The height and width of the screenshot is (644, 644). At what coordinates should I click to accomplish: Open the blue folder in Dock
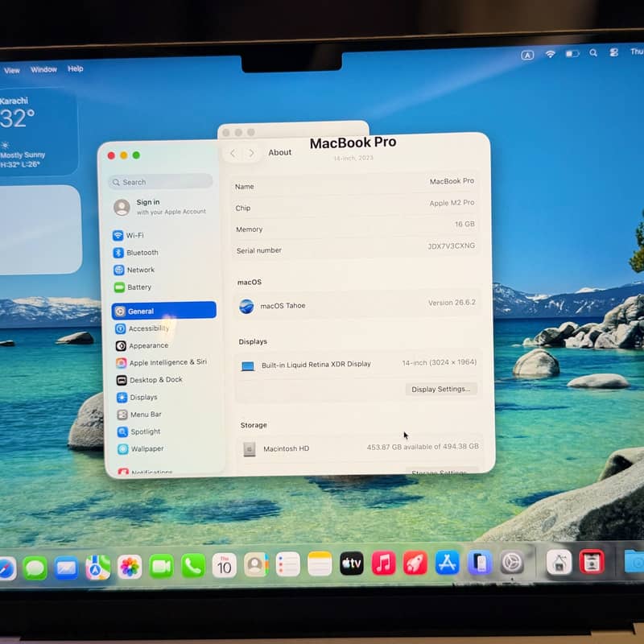[x=634, y=561]
